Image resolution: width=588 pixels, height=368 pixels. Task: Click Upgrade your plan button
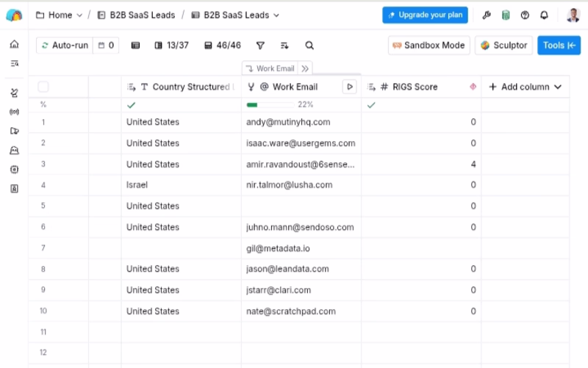pyautogui.click(x=425, y=15)
